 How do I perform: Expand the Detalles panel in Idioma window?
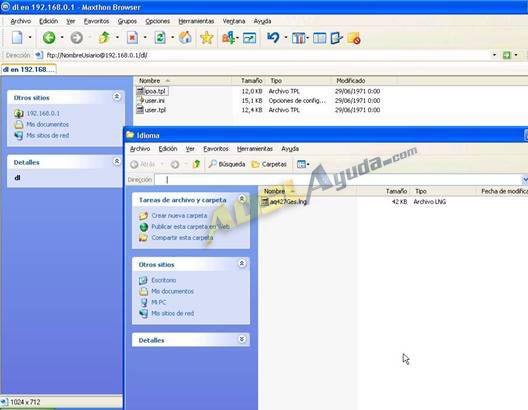(242, 339)
